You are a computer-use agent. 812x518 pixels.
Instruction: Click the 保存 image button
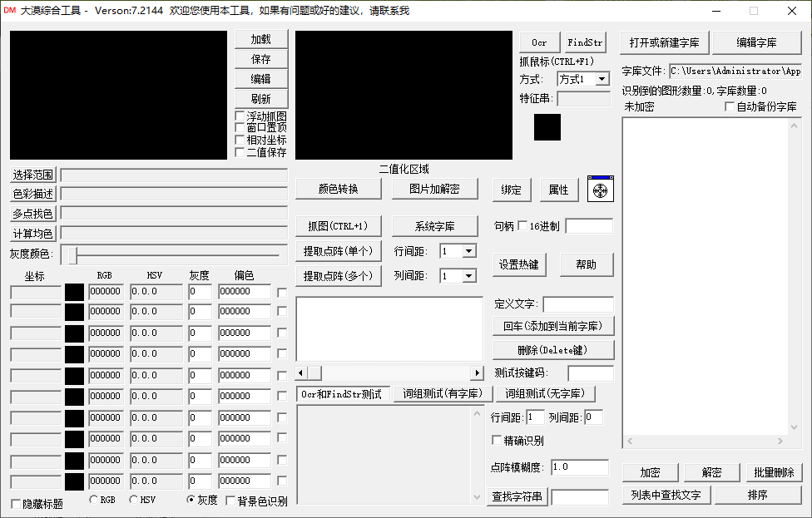click(261, 59)
